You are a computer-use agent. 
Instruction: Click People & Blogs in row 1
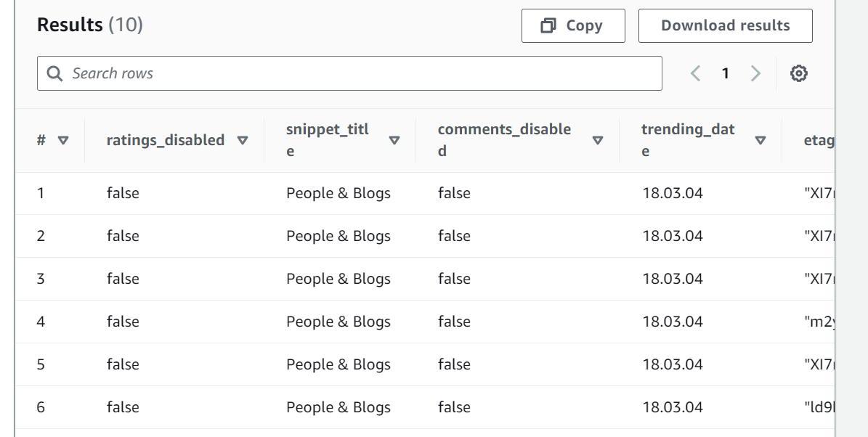pos(338,193)
